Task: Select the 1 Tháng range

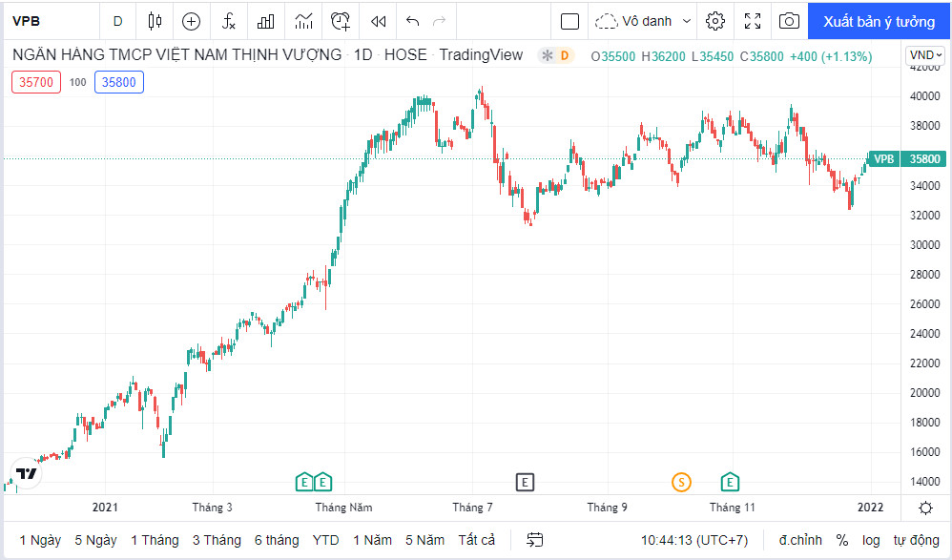Action: [155, 540]
